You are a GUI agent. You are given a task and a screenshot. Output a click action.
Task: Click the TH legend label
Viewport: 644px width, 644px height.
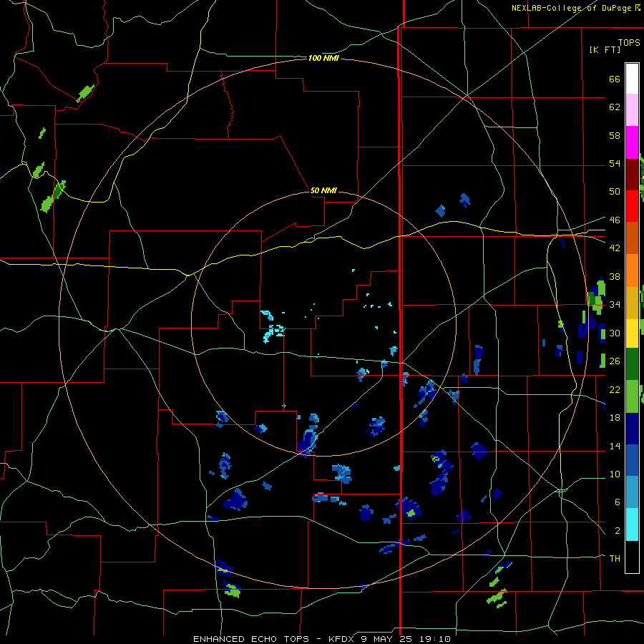[x=615, y=558]
